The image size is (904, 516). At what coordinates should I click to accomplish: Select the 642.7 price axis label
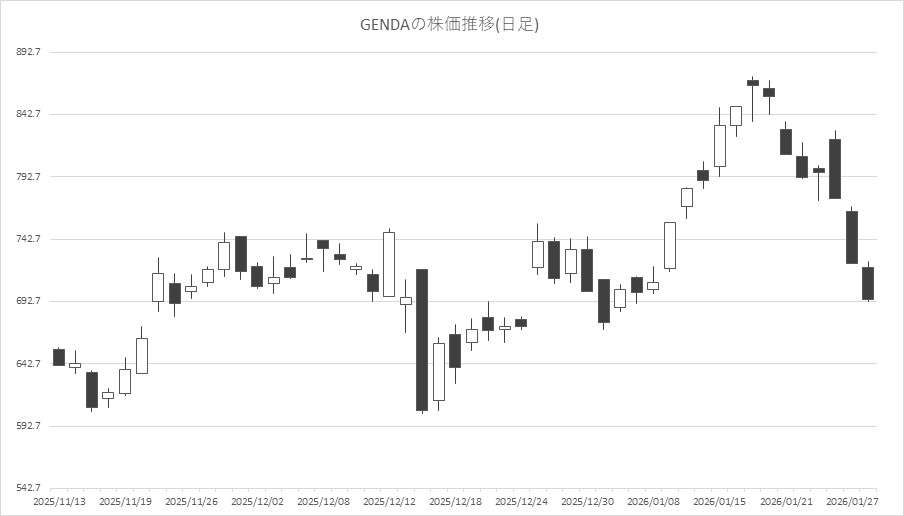pos(26,364)
